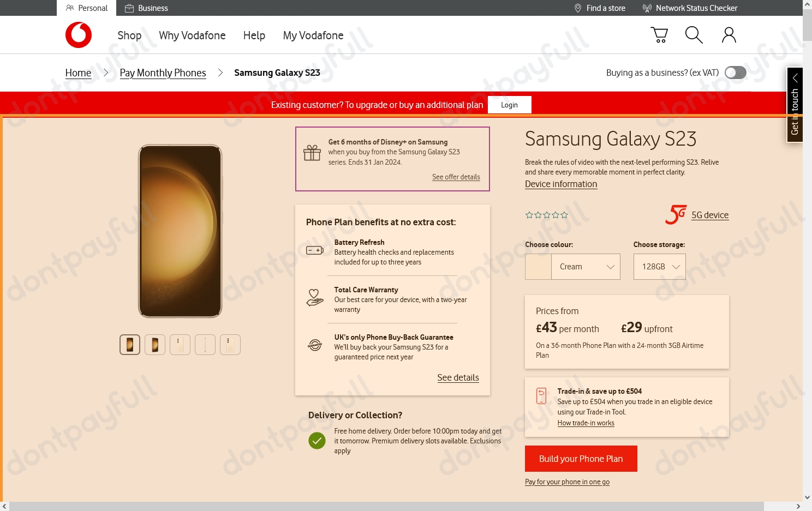This screenshot has width=812, height=511.
Task: Click the Cream colour swatch
Action: 538,267
